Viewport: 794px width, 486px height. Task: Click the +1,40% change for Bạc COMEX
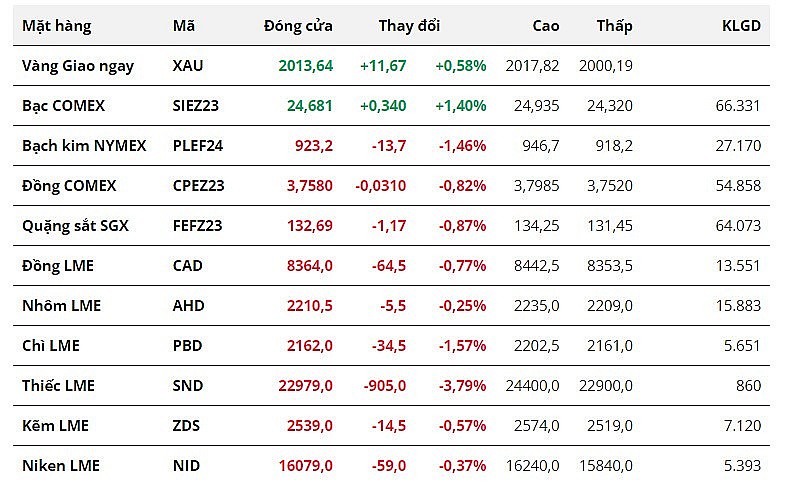click(x=460, y=105)
